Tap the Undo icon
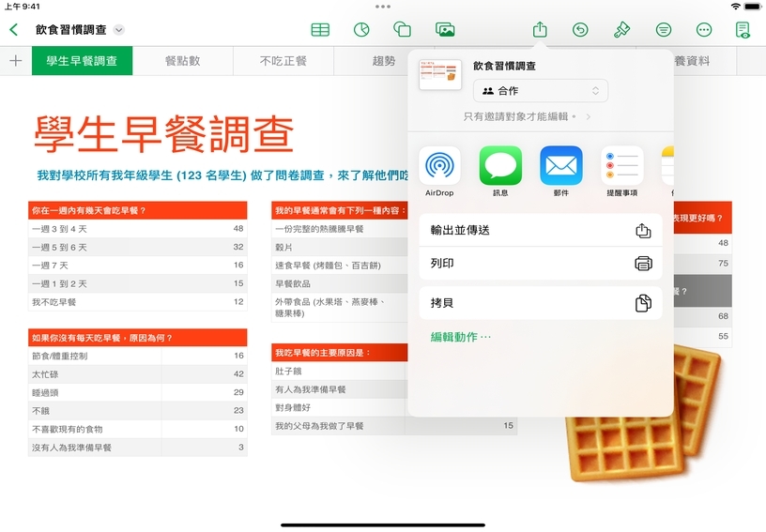This screenshot has width=766, height=532. [581, 30]
